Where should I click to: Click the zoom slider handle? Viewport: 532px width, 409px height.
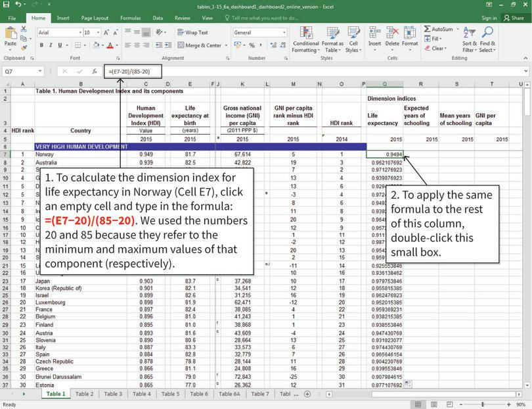click(x=483, y=404)
